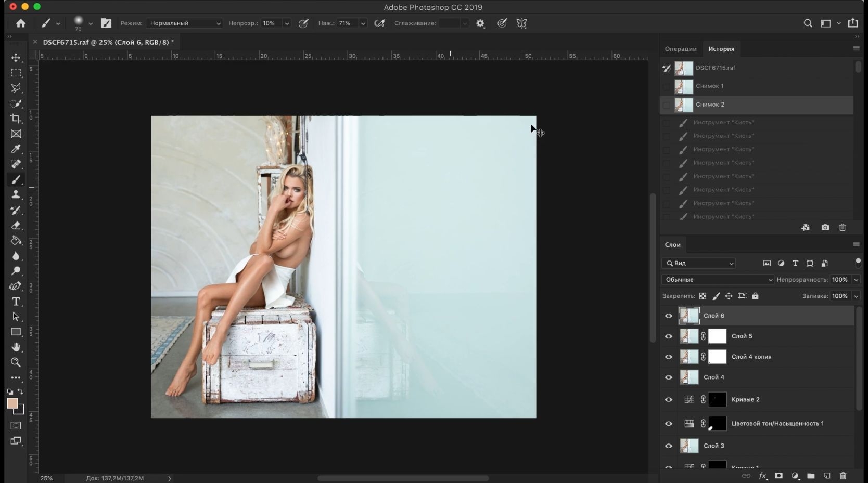Hide layer Слой 6

[x=669, y=316]
